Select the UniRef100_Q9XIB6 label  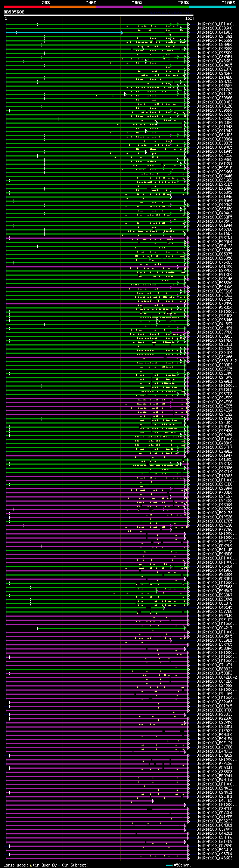coord(214,484)
